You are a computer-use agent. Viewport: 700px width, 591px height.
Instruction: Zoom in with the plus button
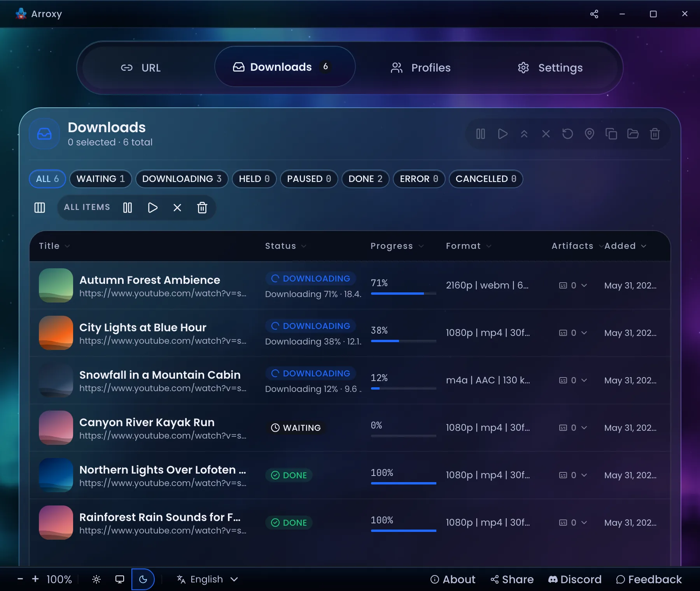[35, 579]
